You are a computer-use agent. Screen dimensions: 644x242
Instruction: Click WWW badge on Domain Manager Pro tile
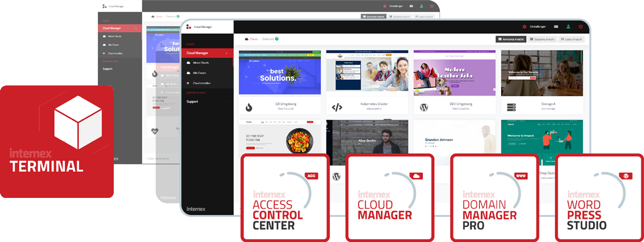pyautogui.click(x=521, y=176)
